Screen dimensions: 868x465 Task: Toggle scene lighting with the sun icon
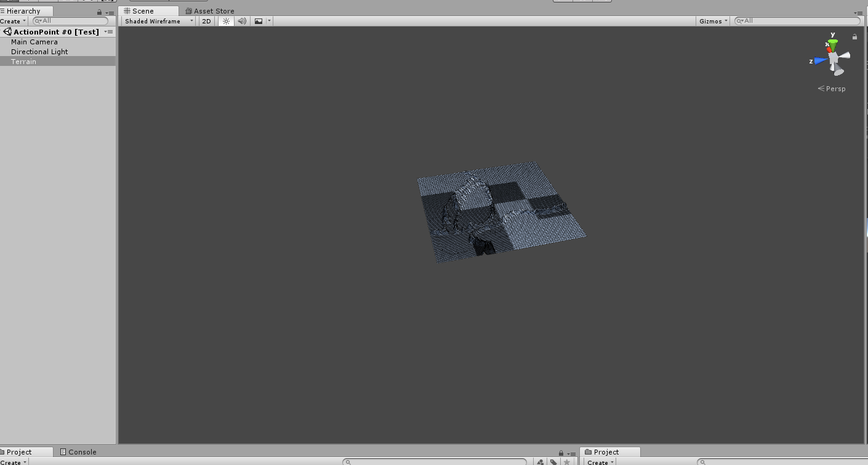(x=226, y=21)
